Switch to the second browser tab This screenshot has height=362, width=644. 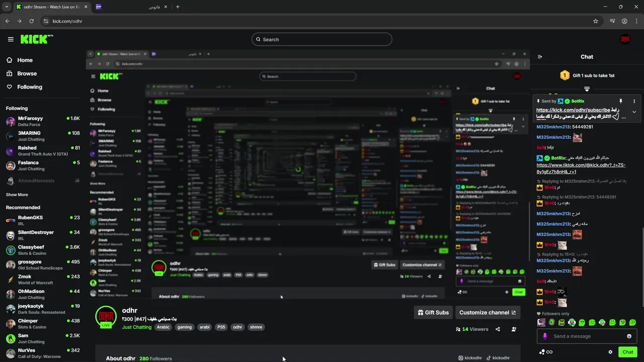(x=131, y=7)
